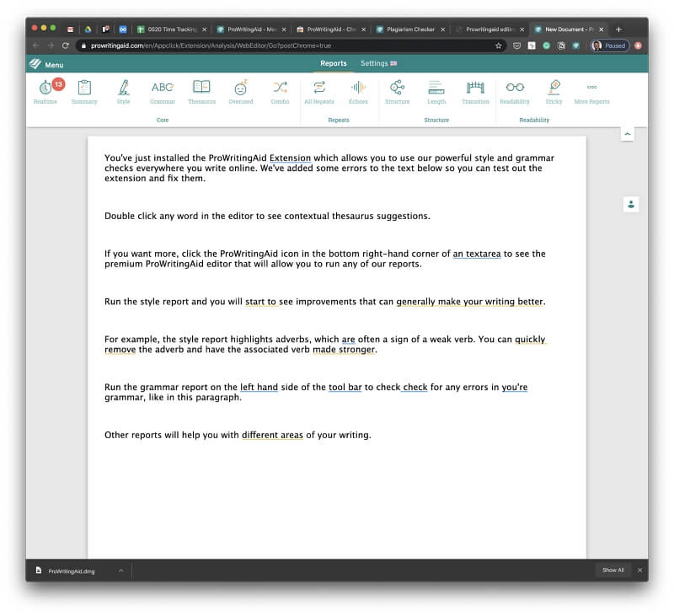The height and width of the screenshot is (616, 674).
Task: Open the Thesaurus report
Action: [201, 92]
